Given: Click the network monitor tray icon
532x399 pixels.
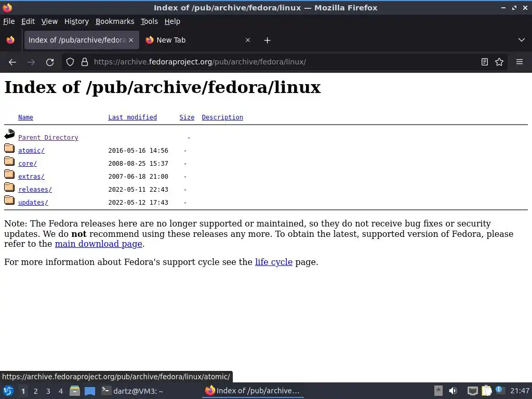Looking at the screenshot, I should [x=472, y=391].
